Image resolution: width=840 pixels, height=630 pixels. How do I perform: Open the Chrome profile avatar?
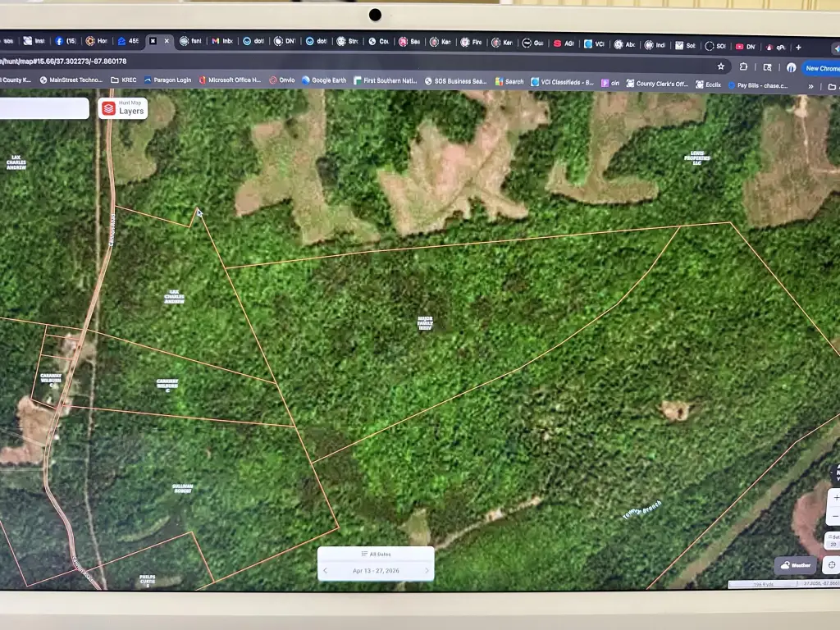(791, 67)
